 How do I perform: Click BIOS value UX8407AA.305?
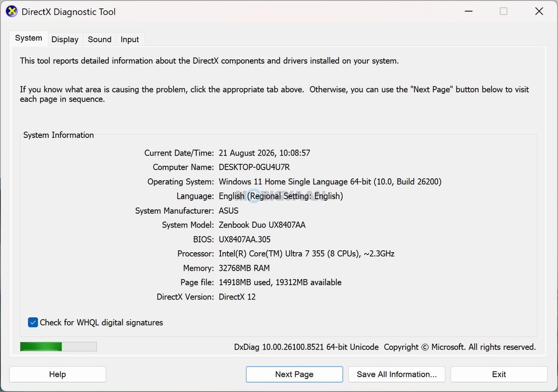tap(245, 239)
